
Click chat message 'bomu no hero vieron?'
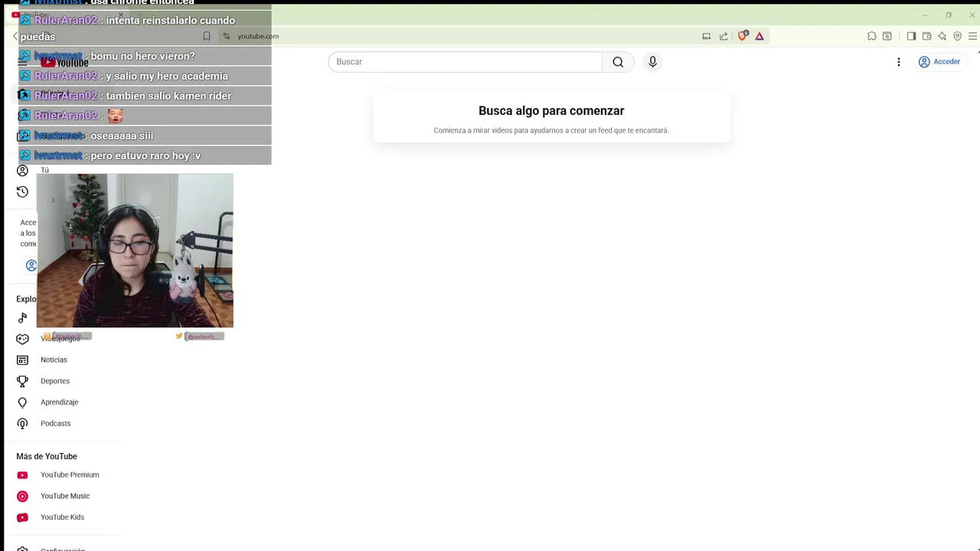(x=143, y=56)
